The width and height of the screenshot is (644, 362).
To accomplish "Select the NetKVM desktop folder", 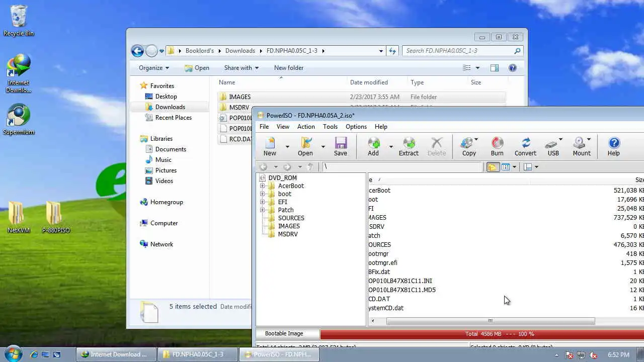I will [x=19, y=218].
